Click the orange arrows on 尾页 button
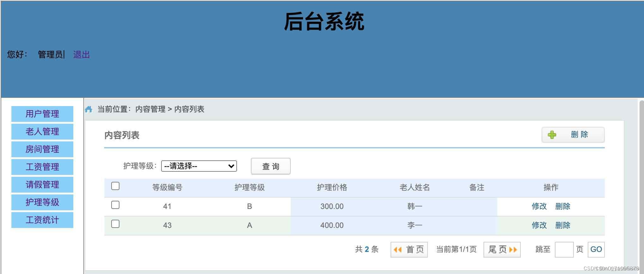Image resolution: width=644 pixels, height=274 pixels. [x=513, y=250]
